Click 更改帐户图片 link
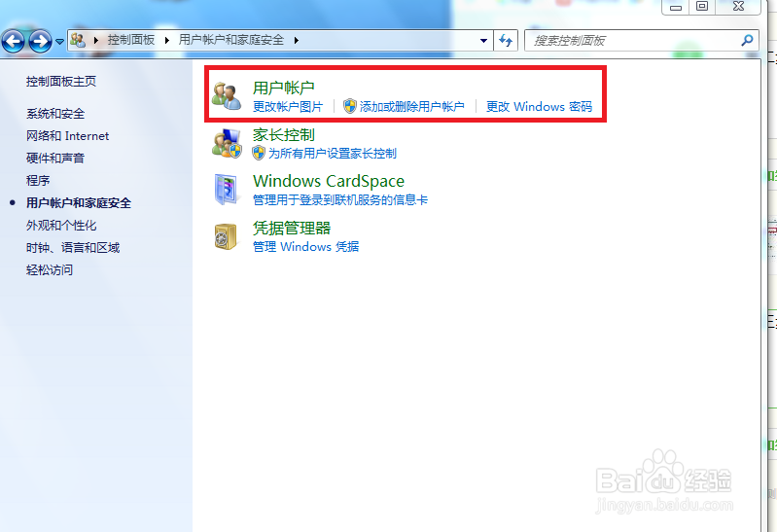 click(288, 107)
